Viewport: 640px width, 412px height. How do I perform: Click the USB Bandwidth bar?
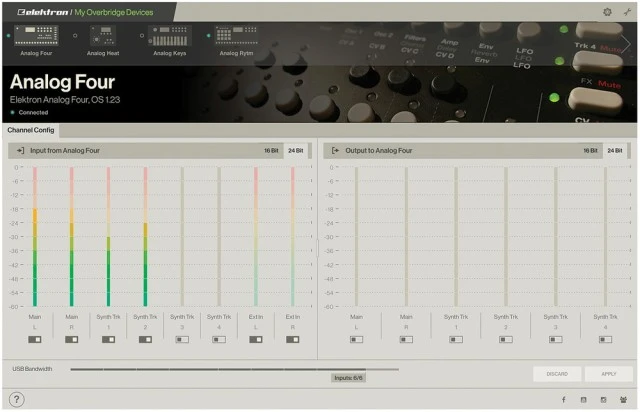(x=234, y=369)
